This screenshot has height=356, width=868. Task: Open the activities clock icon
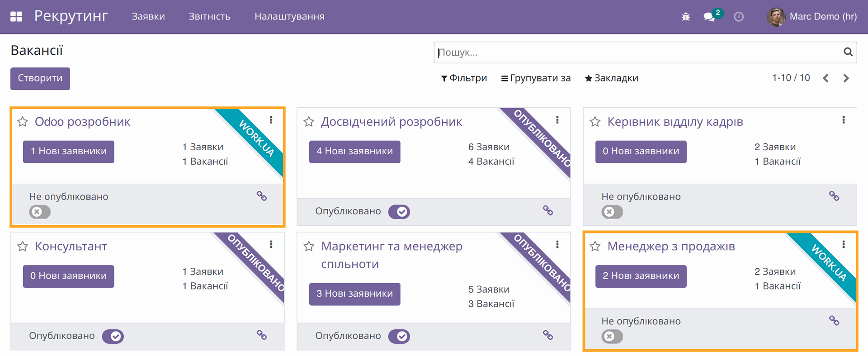[x=739, y=17]
